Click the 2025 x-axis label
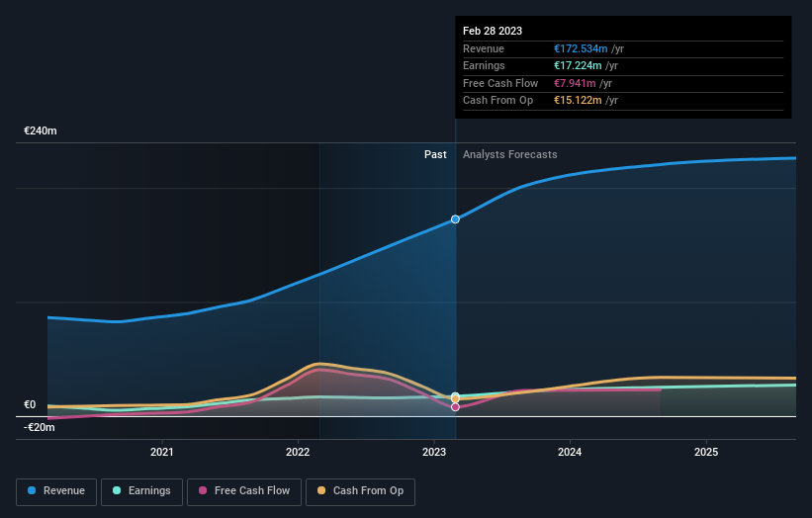Viewport: 812px width, 518px height. click(706, 453)
